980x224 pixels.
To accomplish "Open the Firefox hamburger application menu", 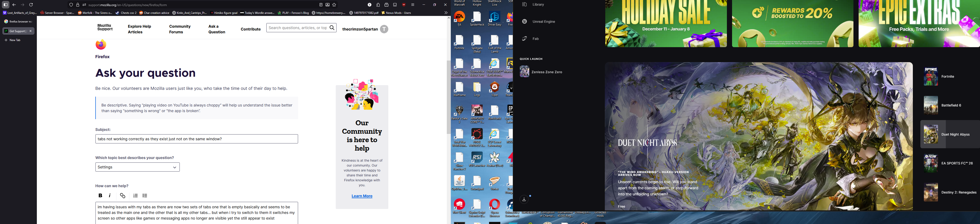I will coord(413,5).
